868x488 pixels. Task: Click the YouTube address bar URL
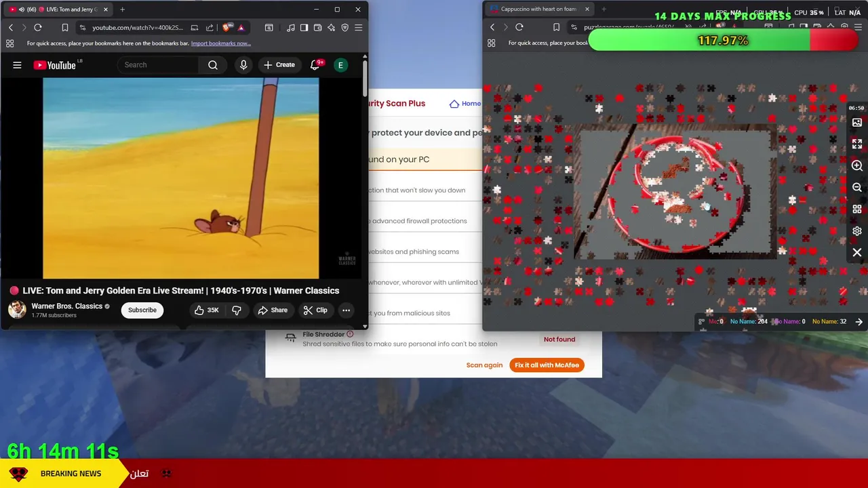pos(138,28)
